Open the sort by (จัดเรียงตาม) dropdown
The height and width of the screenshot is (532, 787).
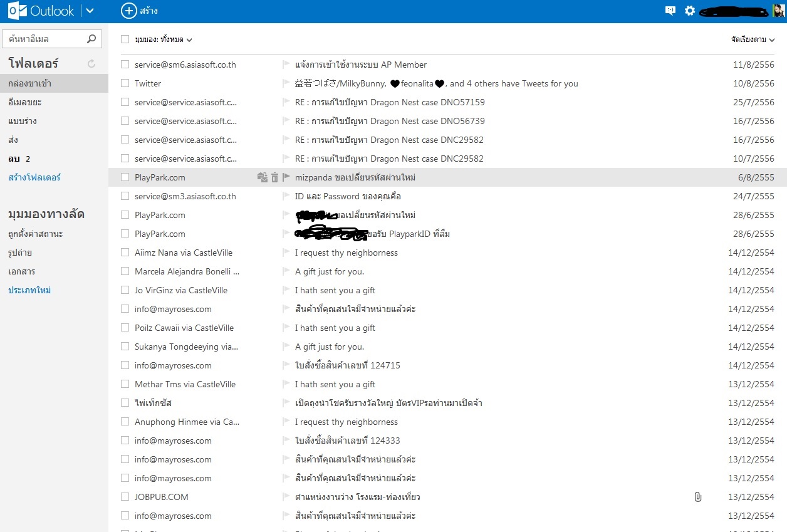pyautogui.click(x=753, y=39)
